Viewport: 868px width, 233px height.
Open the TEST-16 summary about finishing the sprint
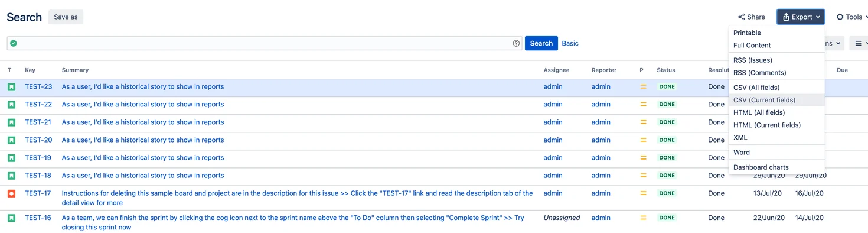(293, 223)
